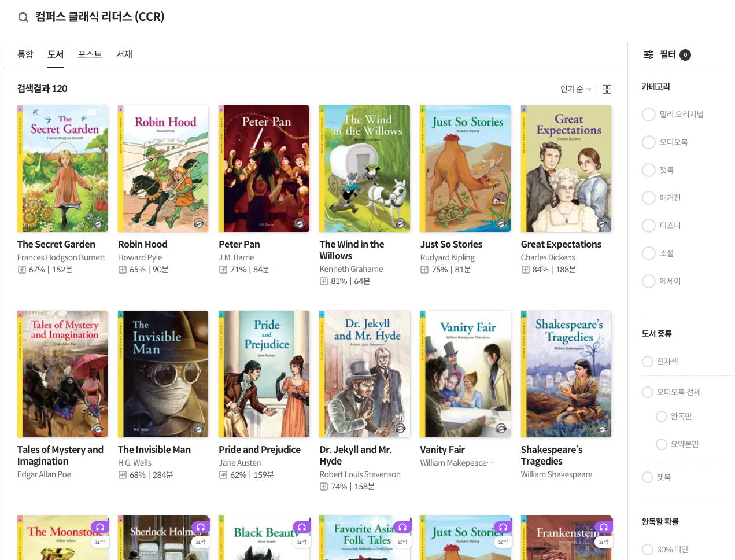Click completion icon beside Great Expectations 84%
This screenshot has height=560, width=735.
526,270
